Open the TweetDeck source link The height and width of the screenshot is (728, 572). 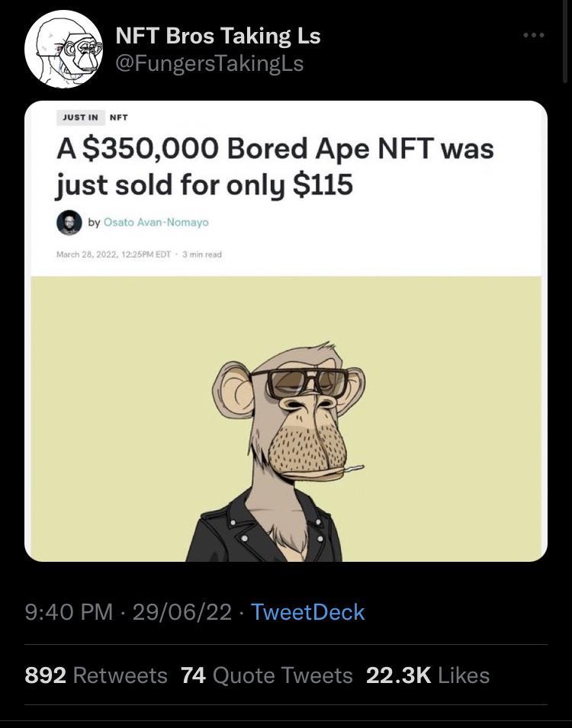tap(307, 611)
